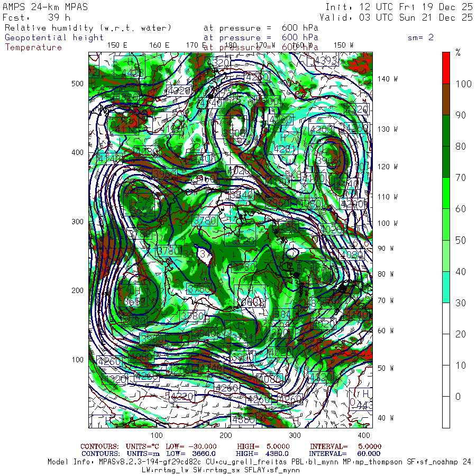Image resolution: width=476 pixels, height=476 pixels.
Task: Click the Fcst. 39 h forecast hour
Action: (x=37, y=17)
